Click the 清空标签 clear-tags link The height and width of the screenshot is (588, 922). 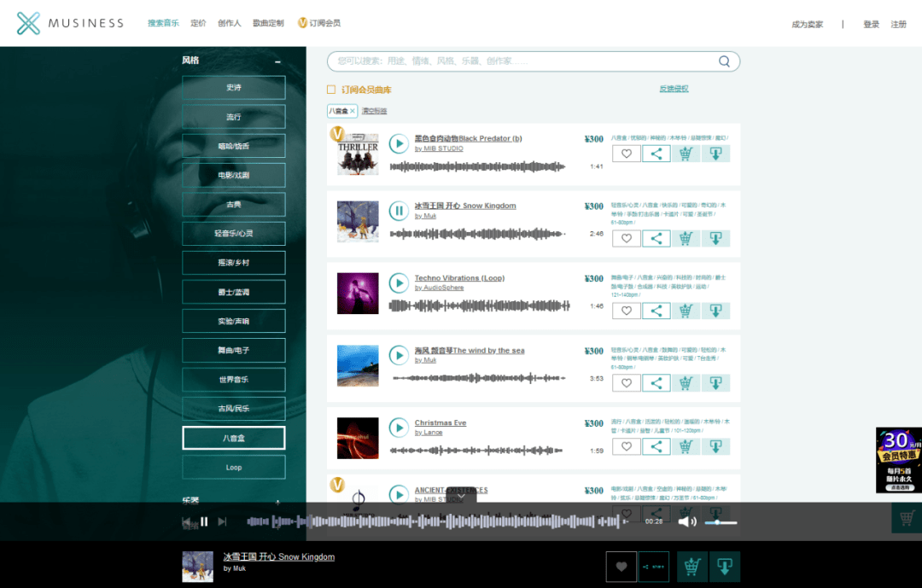point(373,112)
